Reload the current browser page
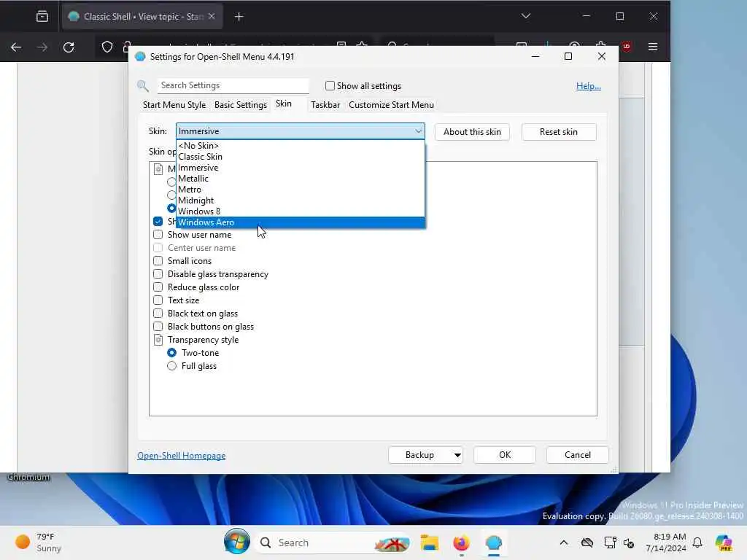The image size is (747, 560). point(69,47)
